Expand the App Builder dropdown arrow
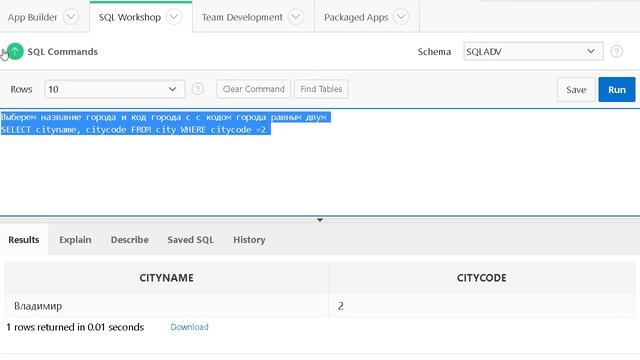 pos(71,17)
